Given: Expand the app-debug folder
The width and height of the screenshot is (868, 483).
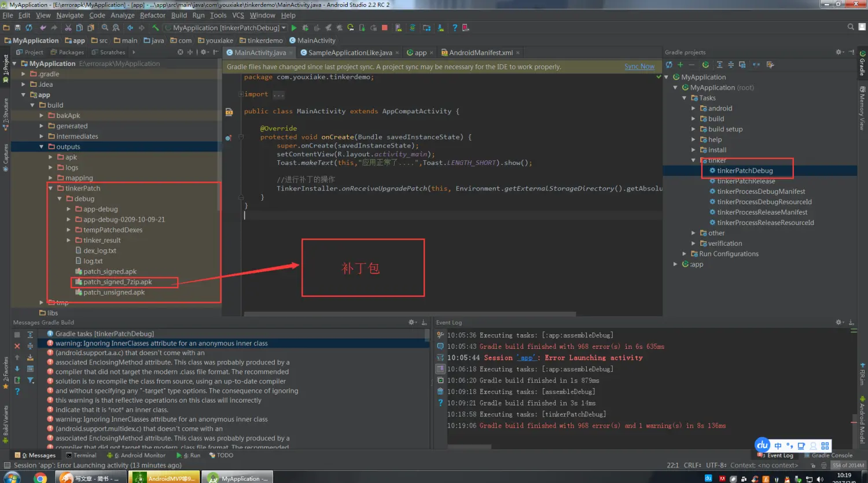Looking at the screenshot, I should pos(69,209).
